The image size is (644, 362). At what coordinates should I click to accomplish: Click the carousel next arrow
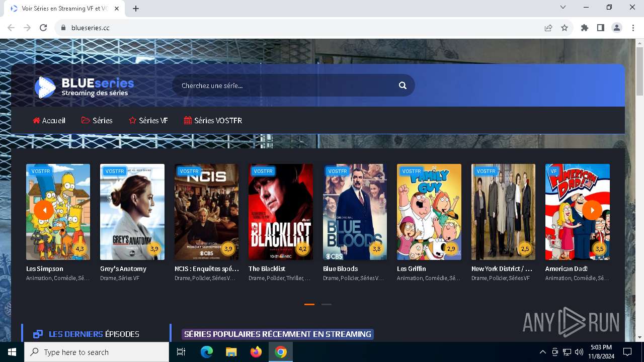tap(592, 210)
